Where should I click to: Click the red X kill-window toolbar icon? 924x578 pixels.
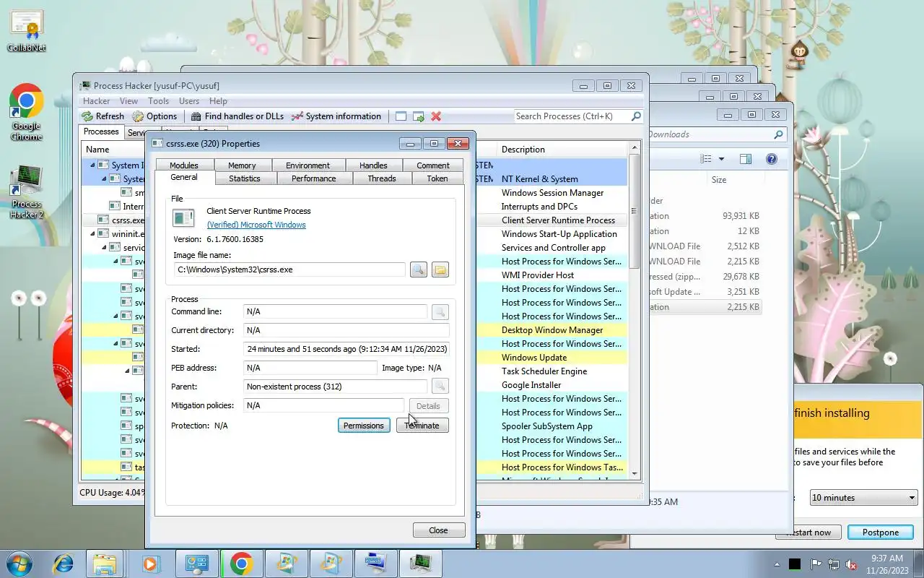pyautogui.click(x=436, y=116)
